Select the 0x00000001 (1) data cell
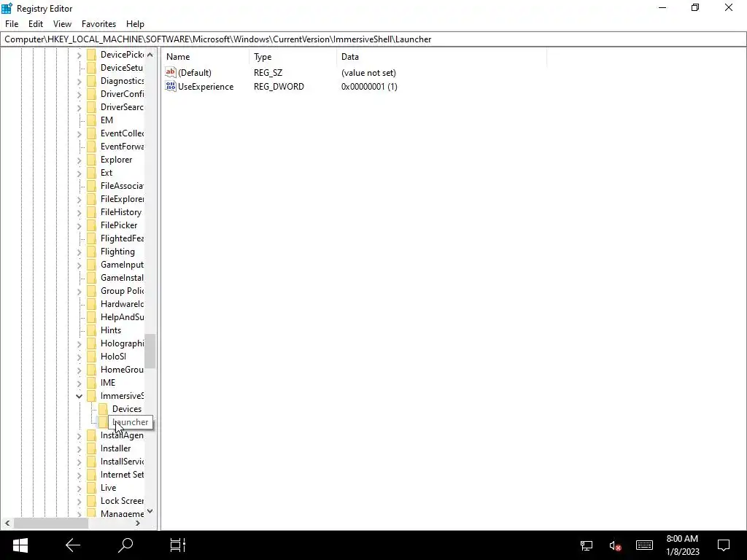747x560 pixels. pos(369,87)
